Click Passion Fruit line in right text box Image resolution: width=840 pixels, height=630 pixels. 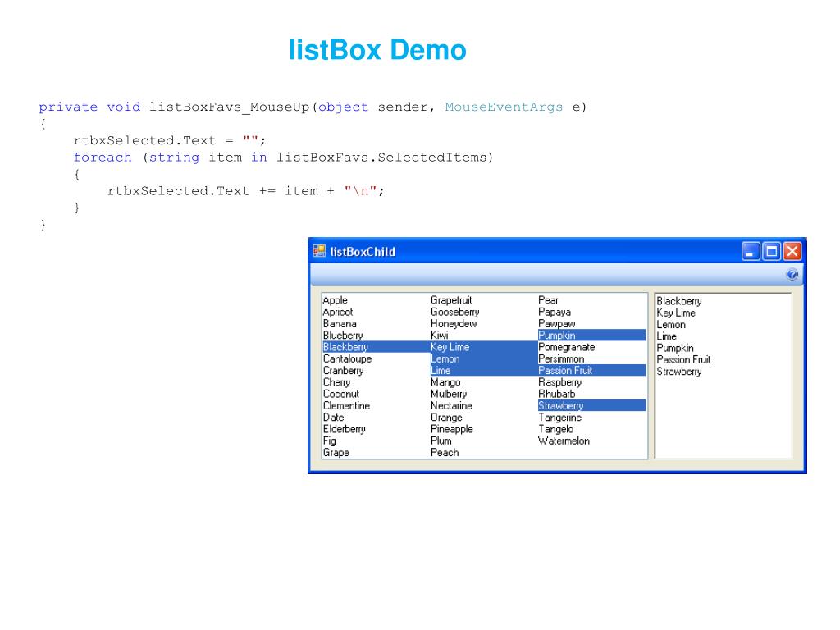click(x=683, y=360)
